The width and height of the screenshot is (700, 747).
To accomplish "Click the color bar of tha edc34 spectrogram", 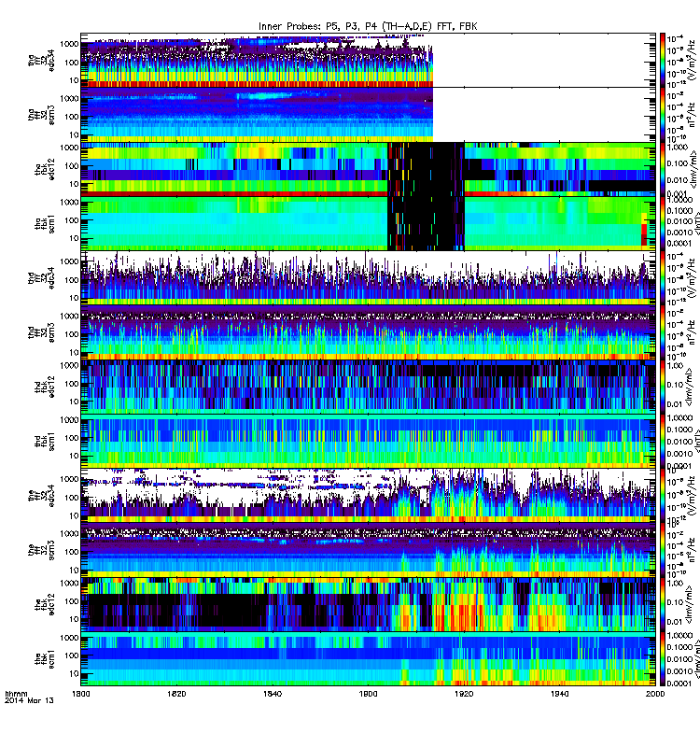I will coord(663,61).
